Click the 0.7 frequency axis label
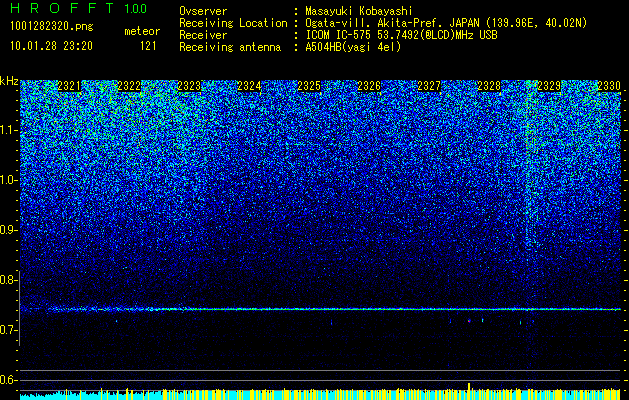Image resolution: width=629 pixels, height=400 pixels. tap(7, 330)
